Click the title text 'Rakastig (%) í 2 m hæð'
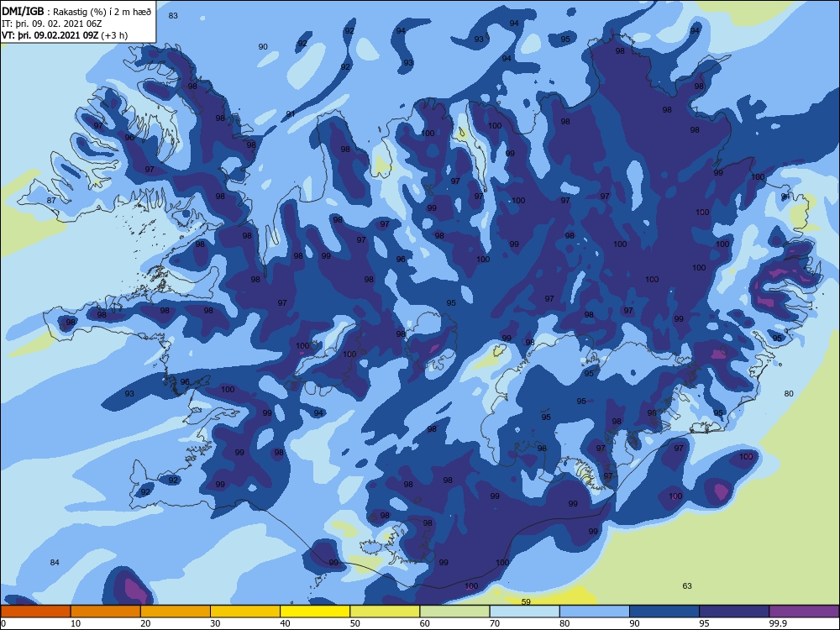The height and width of the screenshot is (630, 840). point(102,13)
